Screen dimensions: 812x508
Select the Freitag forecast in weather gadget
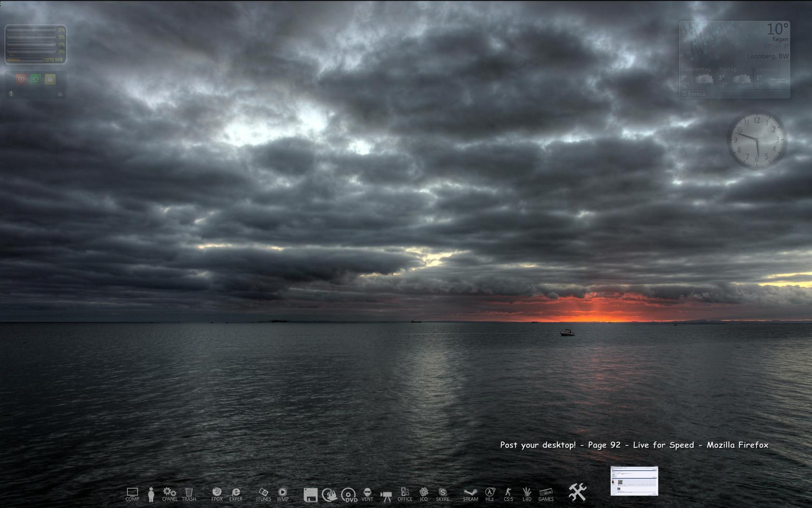pos(735,78)
